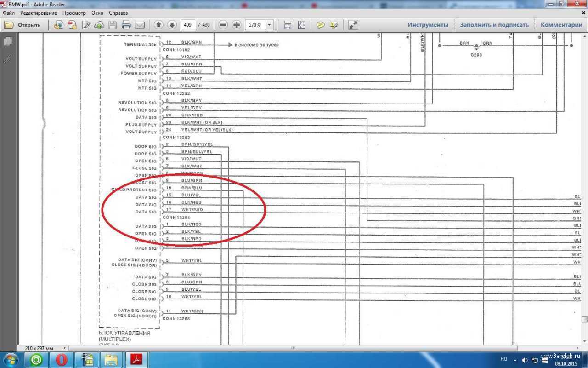Zoom in with the plus button
The image size is (588, 368).
coord(237,25)
